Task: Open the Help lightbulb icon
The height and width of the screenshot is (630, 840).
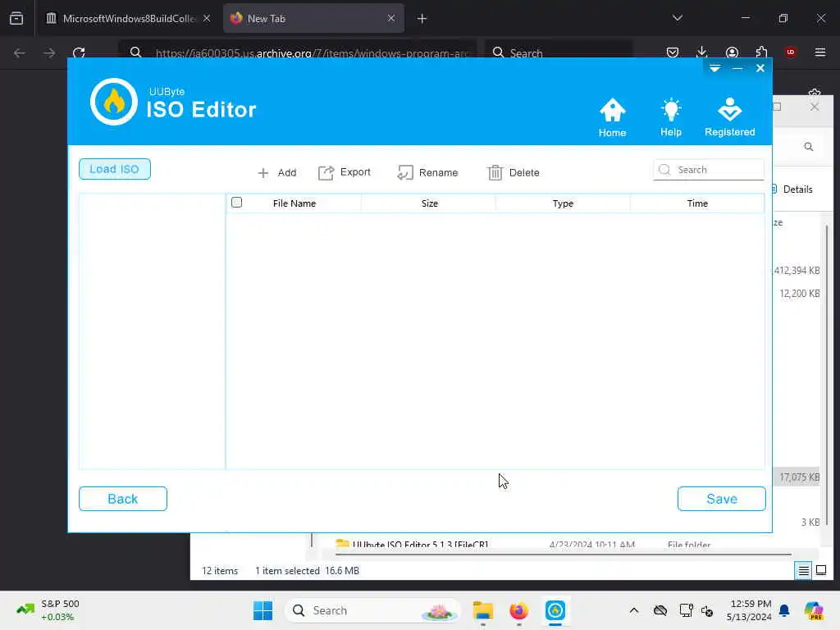Action: point(671,118)
